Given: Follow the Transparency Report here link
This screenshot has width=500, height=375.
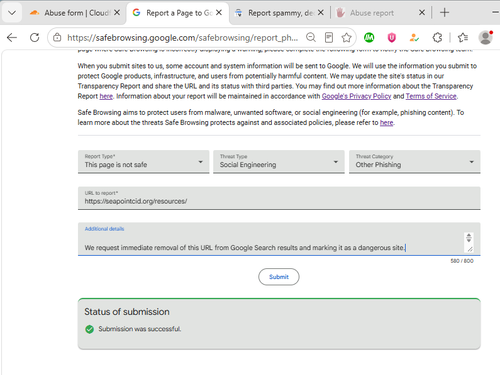Looking at the screenshot, I should pos(106,96).
